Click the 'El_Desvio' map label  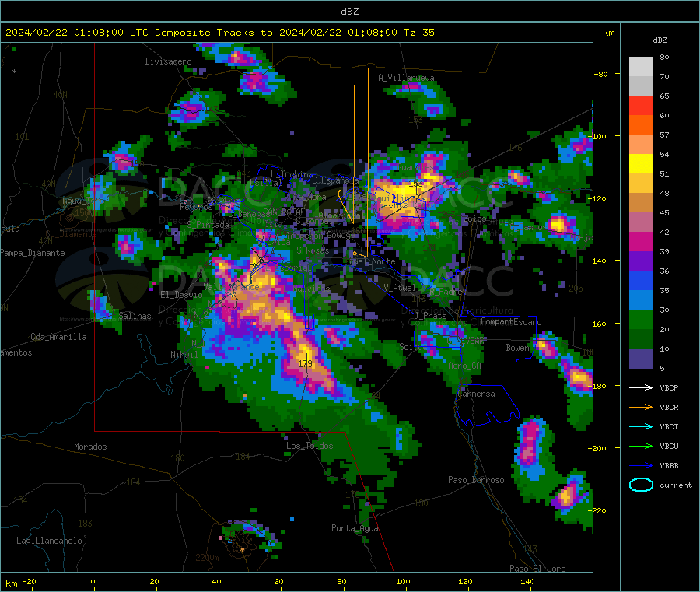pyautogui.click(x=181, y=295)
